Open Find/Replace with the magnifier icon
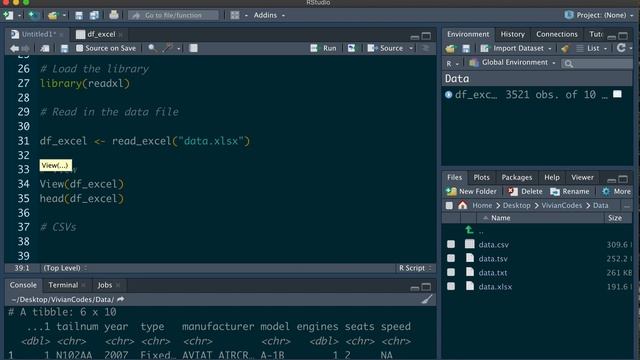This screenshot has height=360, width=640. 152,48
